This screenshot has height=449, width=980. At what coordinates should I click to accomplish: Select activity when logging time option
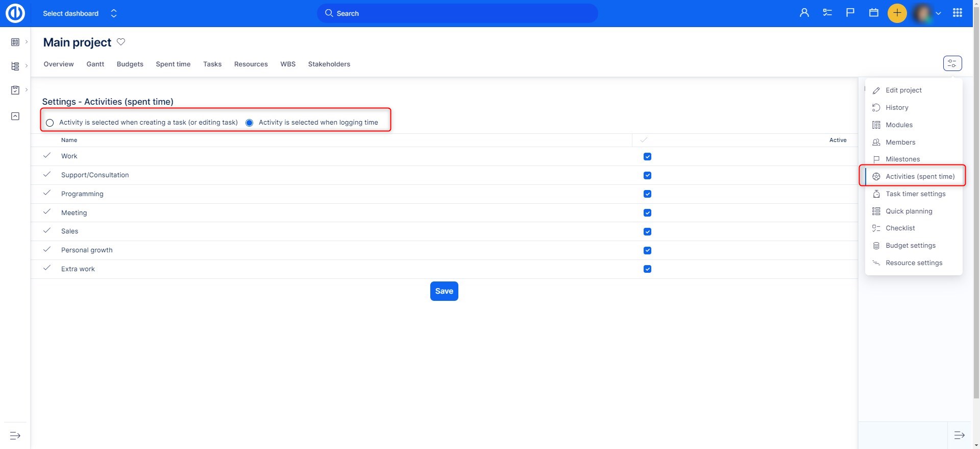point(250,123)
